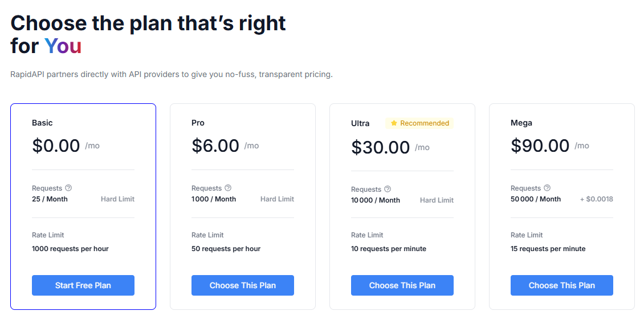Viewport: 644px width, 331px height.
Task: Click help icon beside Pro plan Requests
Action: [x=228, y=188]
